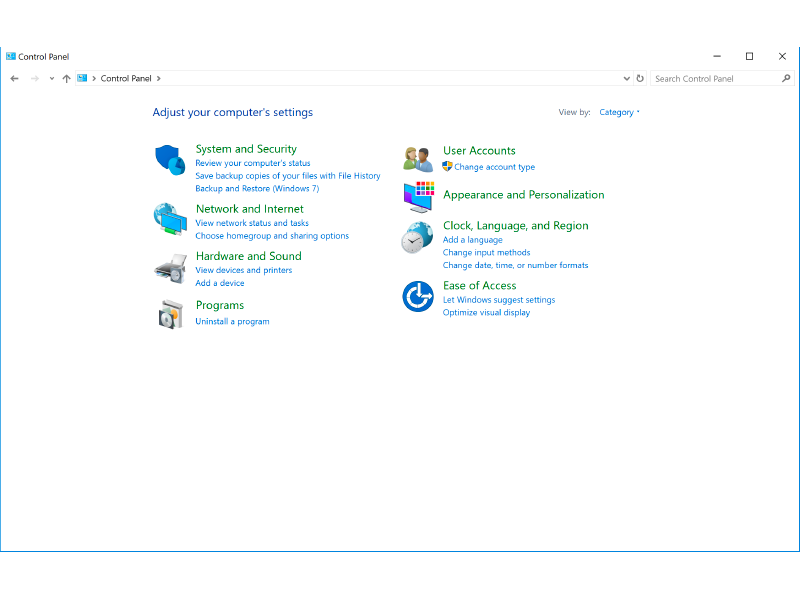This screenshot has width=800, height=600.
Task: Click the search magnifier icon
Action: 787,78
